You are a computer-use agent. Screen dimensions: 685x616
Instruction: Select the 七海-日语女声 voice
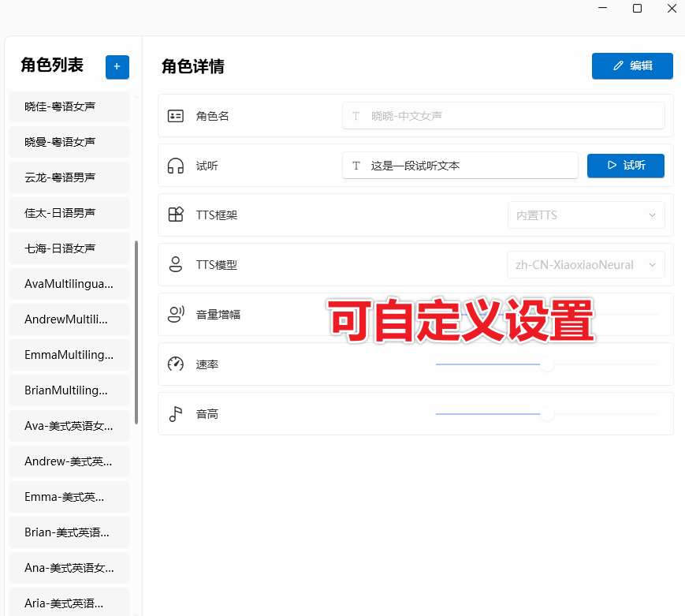(69, 248)
